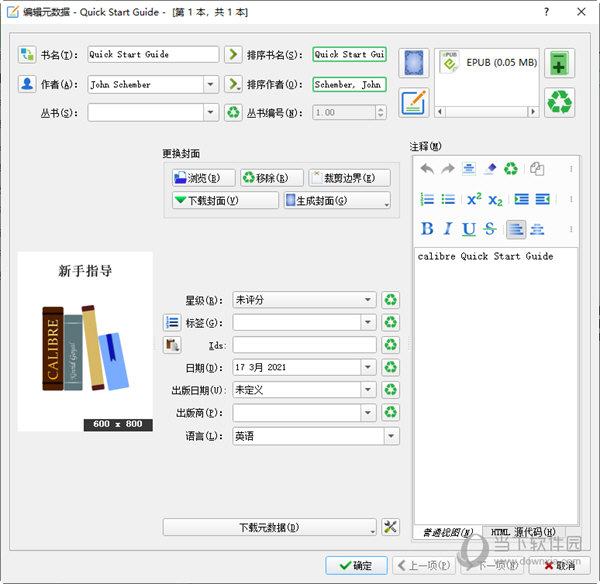Click the eraser remove formatting icon
The height and width of the screenshot is (584, 600).
tap(490, 169)
